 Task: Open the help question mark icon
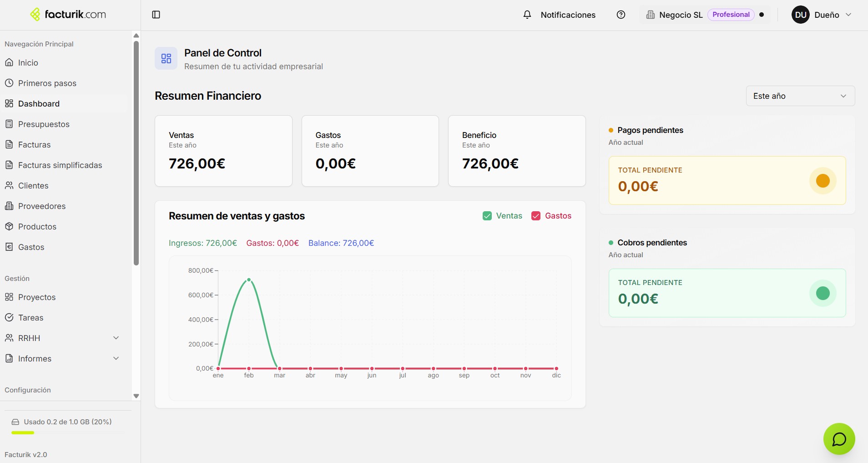[621, 15]
